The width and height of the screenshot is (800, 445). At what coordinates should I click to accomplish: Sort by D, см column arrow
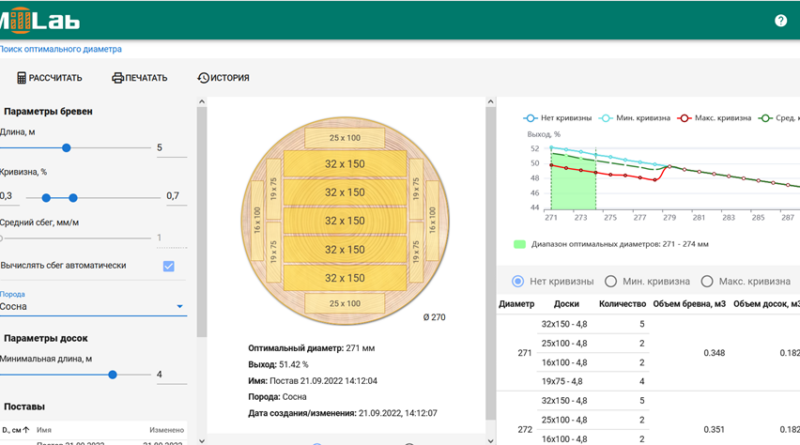26,430
